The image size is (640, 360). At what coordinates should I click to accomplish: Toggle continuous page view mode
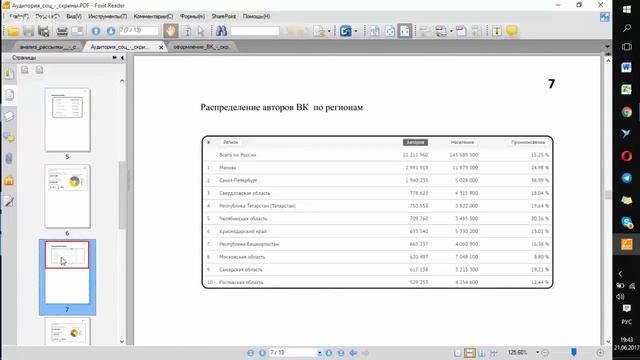click(470, 353)
